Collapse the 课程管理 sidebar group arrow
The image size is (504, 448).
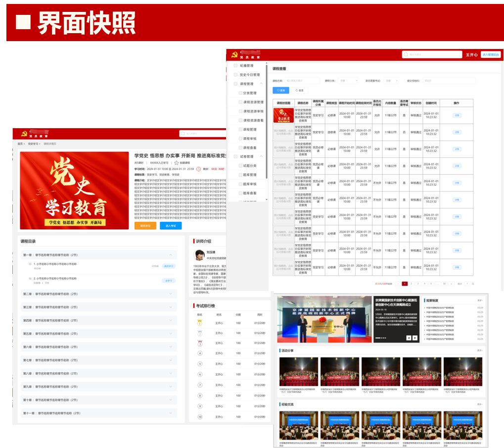tap(261, 84)
